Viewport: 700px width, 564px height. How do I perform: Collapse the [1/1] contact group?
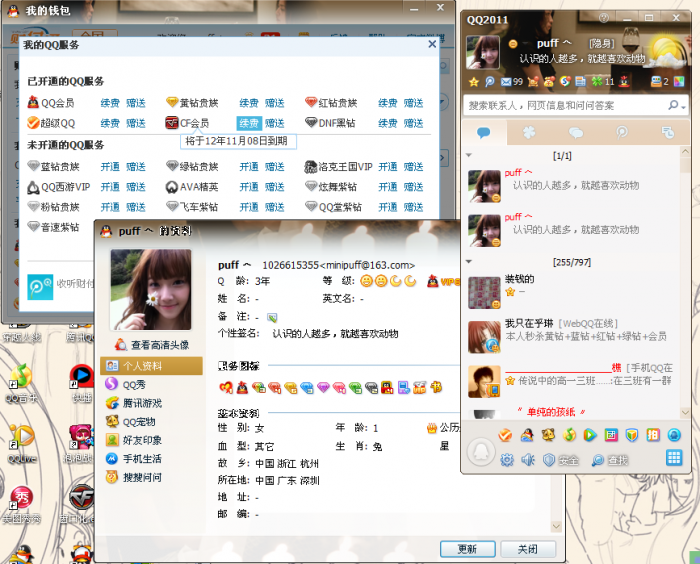click(x=469, y=155)
